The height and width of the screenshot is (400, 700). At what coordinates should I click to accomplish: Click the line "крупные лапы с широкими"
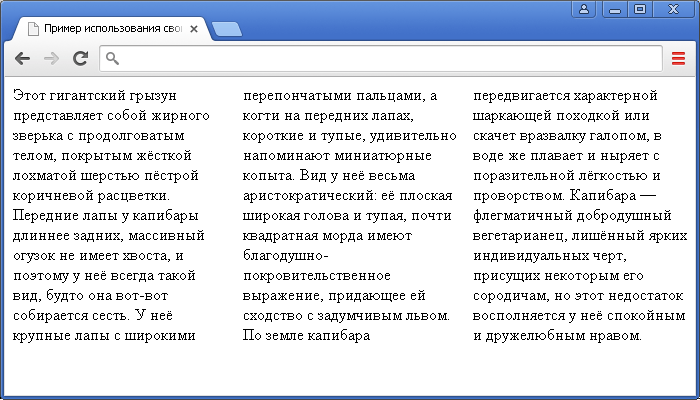[x=104, y=335]
